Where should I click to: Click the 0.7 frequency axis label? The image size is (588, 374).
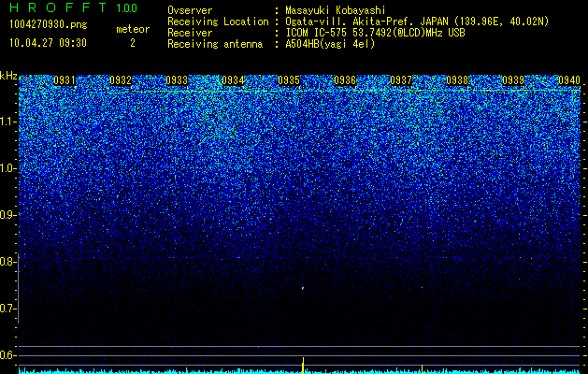tap(7, 309)
